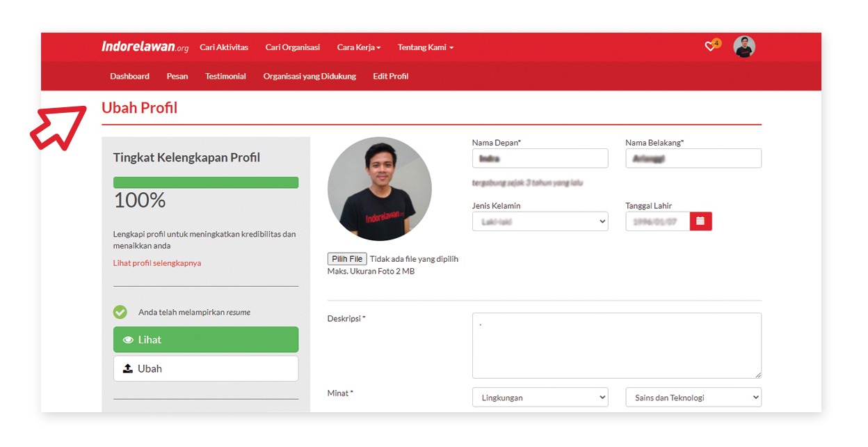This screenshot has height=447, width=868.
Task: Open the Pesan tab
Action: (177, 77)
